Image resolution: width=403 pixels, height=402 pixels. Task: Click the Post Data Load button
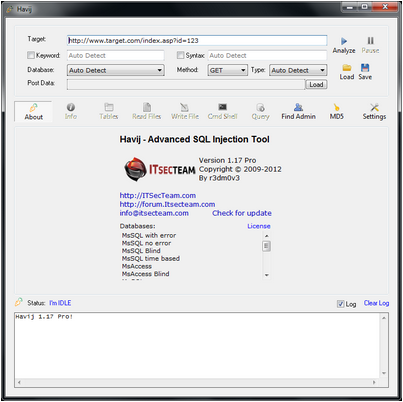[316, 84]
